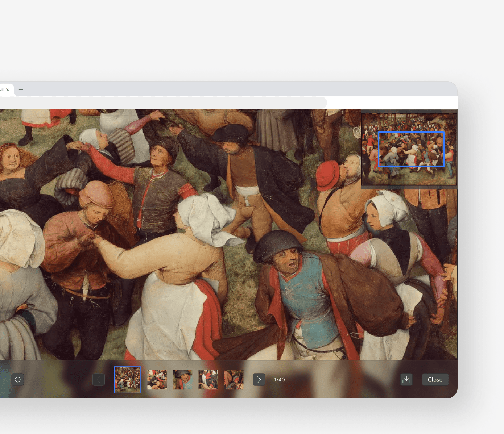This screenshot has height=434, width=504.
Task: Click the blue viewport box in minimap
Action: pos(411,149)
